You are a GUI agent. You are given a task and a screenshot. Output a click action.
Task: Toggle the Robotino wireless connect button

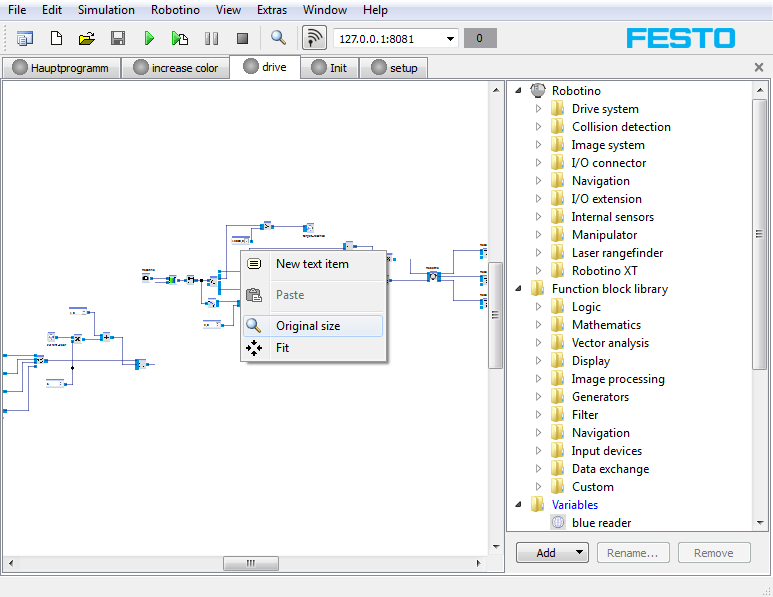314,37
